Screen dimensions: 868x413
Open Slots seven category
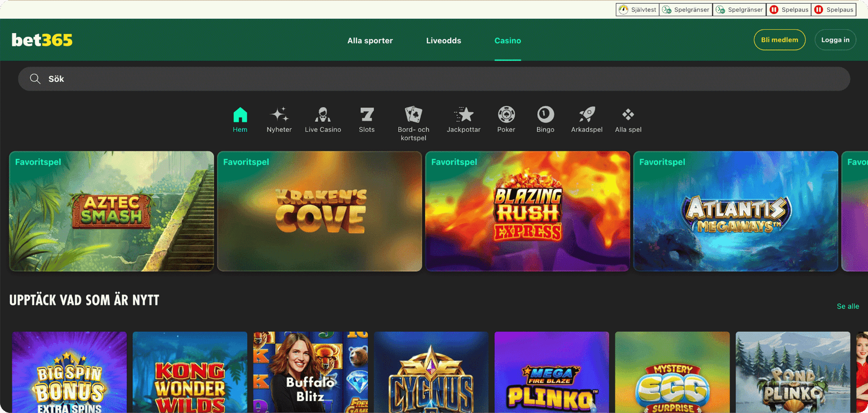[x=367, y=119]
